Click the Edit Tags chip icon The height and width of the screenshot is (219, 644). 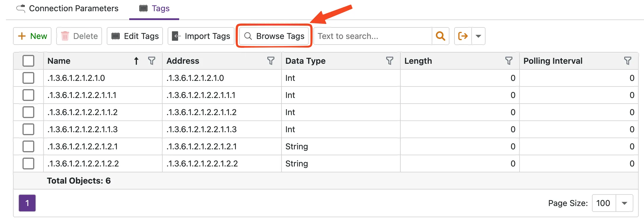(116, 36)
